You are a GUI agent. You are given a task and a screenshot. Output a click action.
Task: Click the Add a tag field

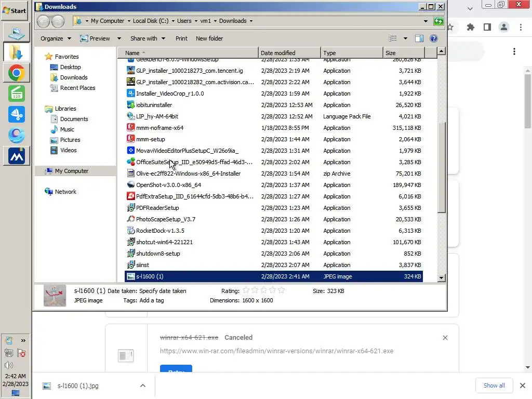coord(152,300)
